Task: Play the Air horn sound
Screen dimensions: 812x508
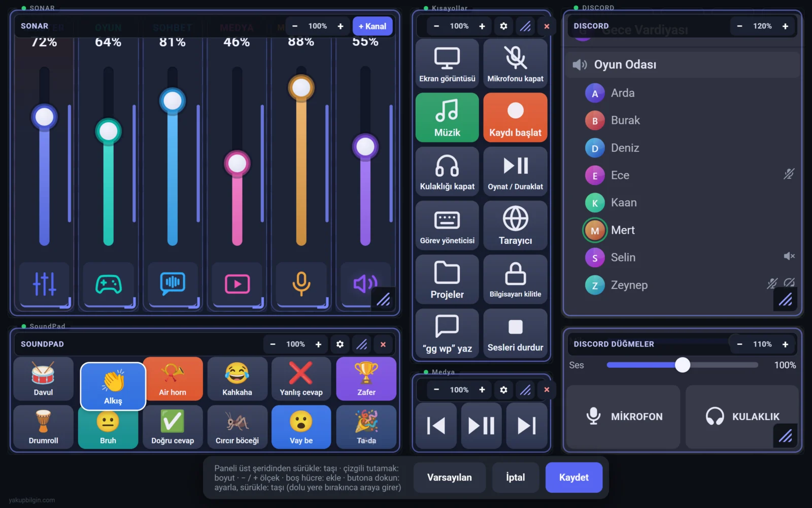Action: (x=173, y=379)
